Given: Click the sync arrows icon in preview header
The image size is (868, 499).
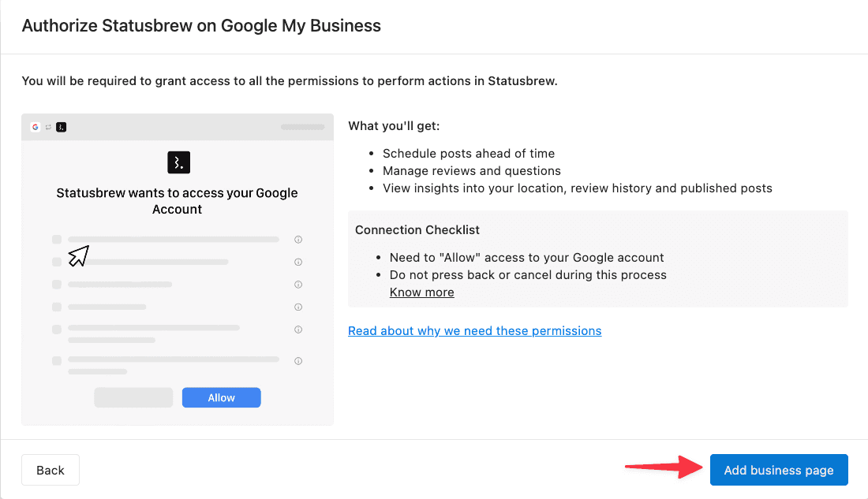Looking at the screenshot, I should click(48, 127).
